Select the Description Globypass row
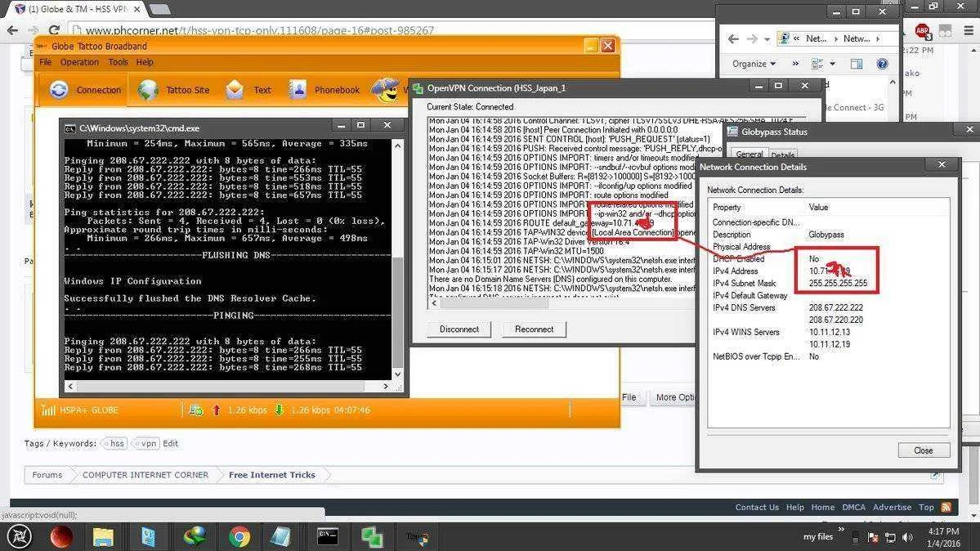This screenshot has height=551, width=980. click(828, 235)
